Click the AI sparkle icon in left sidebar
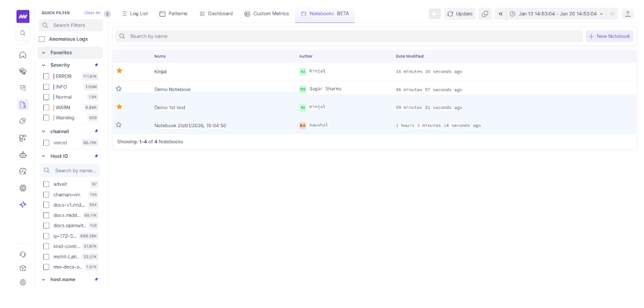The width and height of the screenshot is (644, 308). [x=23, y=204]
